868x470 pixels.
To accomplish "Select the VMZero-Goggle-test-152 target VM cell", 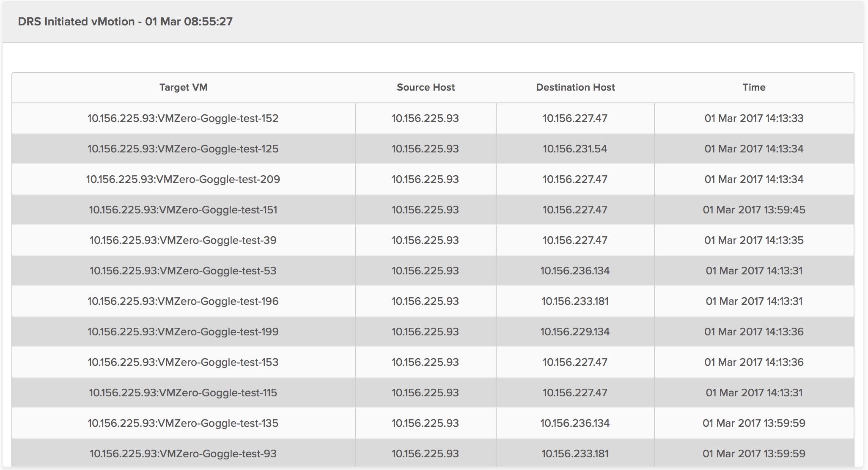I will point(183,118).
